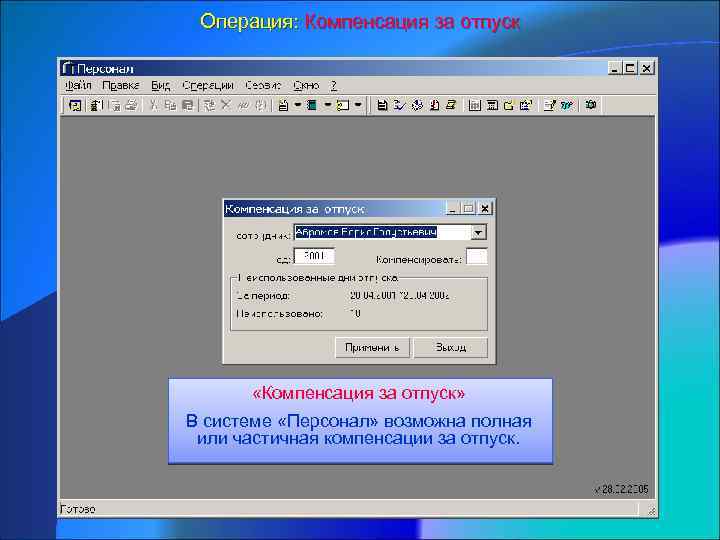Click the blue-and-yellow icon after the folder icon
This screenshot has height=540, width=720.
coord(526,105)
